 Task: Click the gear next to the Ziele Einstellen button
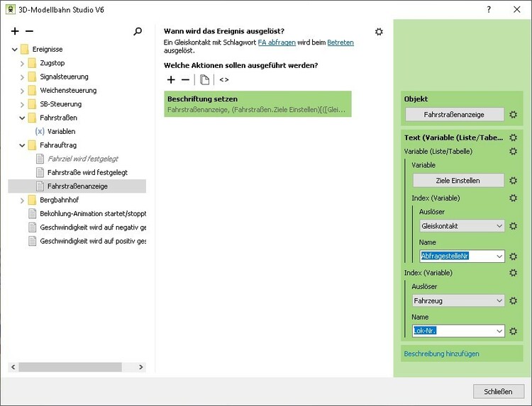[x=514, y=181]
